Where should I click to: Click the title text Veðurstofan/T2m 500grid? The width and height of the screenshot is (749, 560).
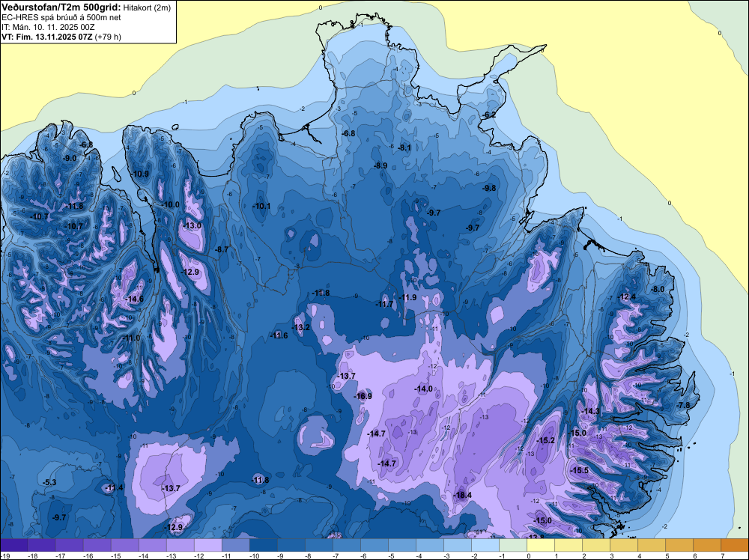[61, 7]
